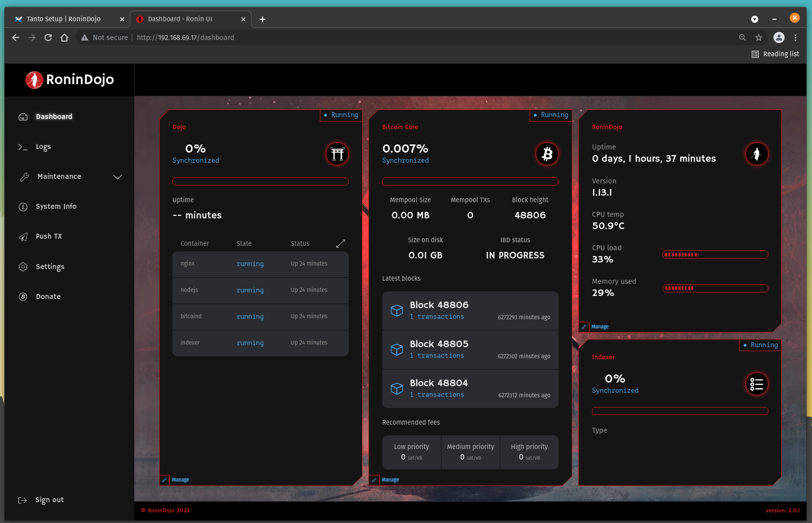Screen dimensions: 812x523
Task: Click the Logs terminal prompt icon
Action: 23,147
